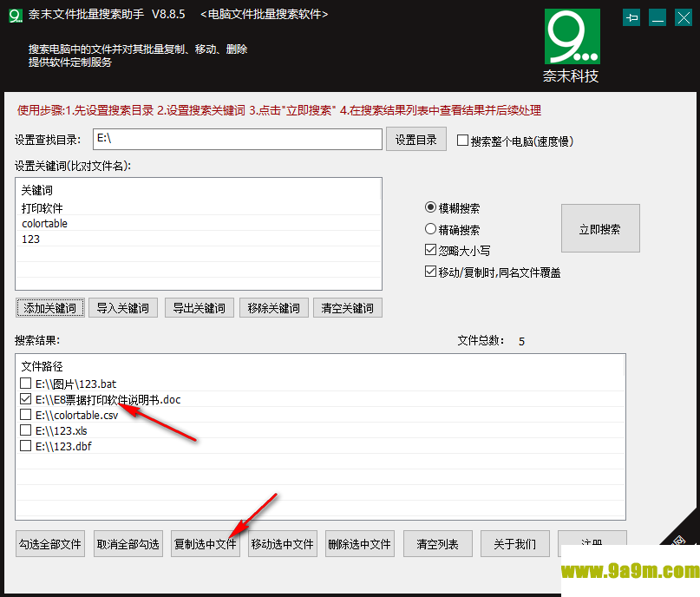Click 关于我们 button

pos(514,544)
